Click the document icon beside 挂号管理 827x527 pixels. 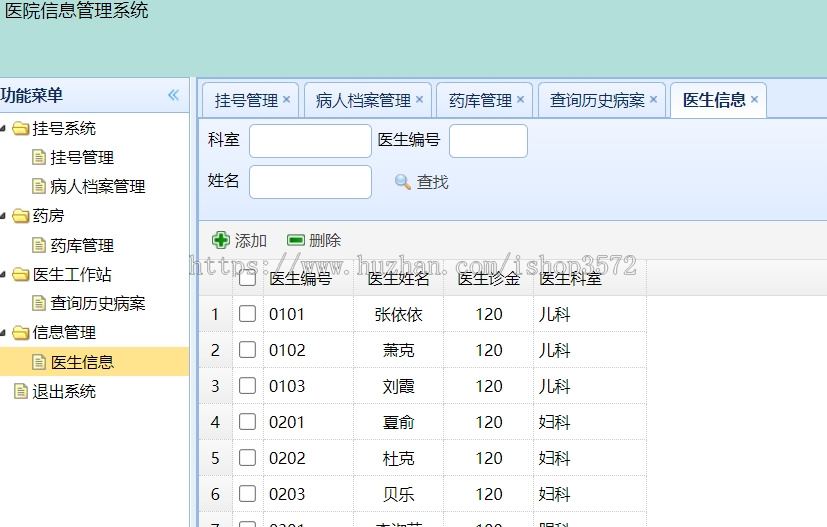click(x=39, y=157)
